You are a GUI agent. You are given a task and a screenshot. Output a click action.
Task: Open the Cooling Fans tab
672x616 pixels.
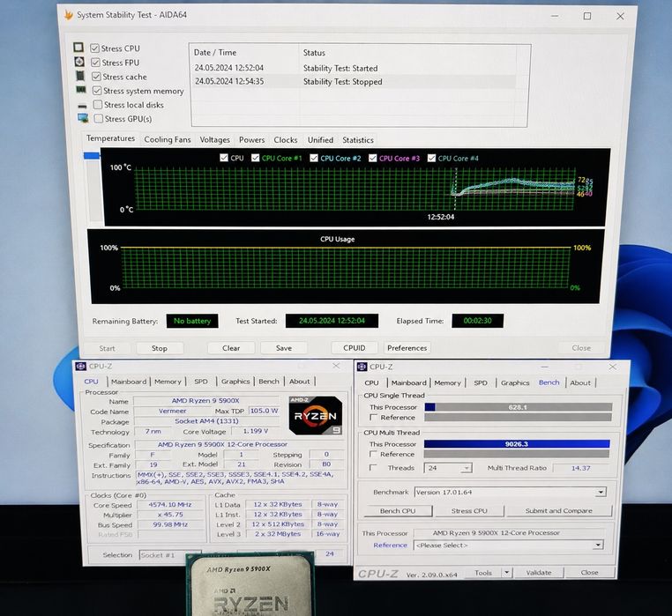tap(168, 139)
